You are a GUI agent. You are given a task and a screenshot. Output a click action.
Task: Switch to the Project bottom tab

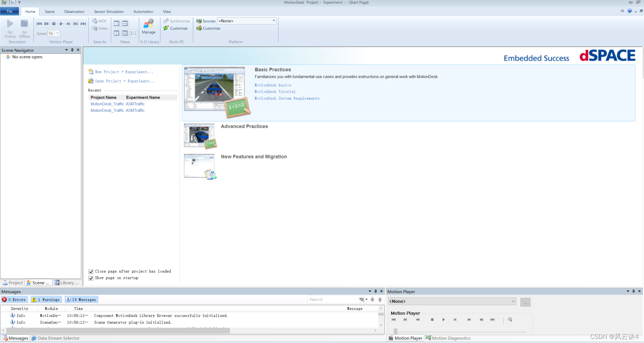[13, 283]
